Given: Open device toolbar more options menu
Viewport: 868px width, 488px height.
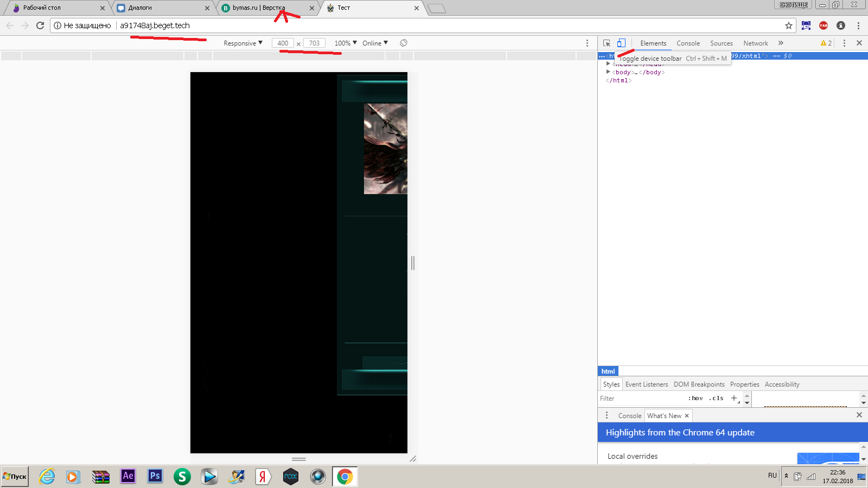Looking at the screenshot, I should click(587, 43).
